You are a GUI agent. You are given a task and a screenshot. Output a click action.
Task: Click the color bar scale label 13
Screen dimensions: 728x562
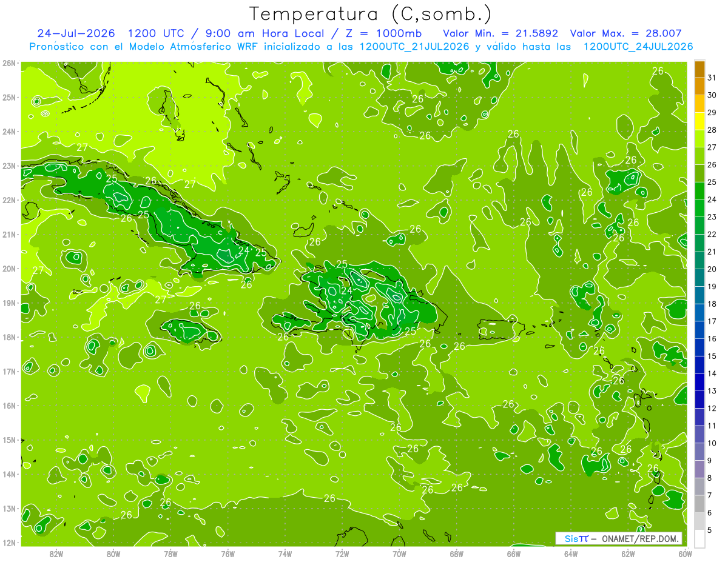click(x=712, y=391)
